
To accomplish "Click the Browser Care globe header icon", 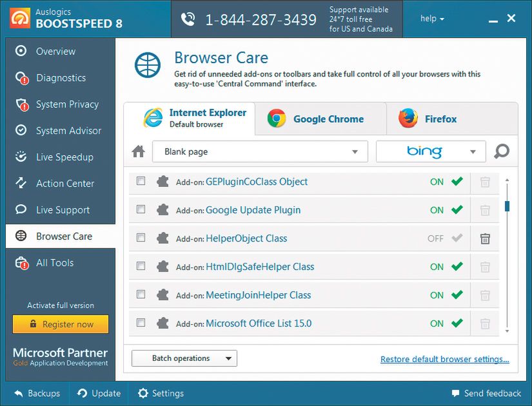I will click(147, 65).
